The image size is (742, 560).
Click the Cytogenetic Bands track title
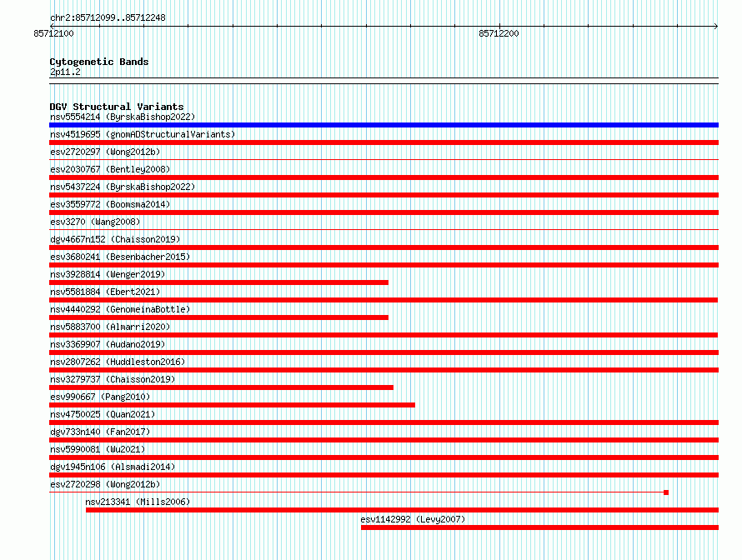[x=99, y=62]
